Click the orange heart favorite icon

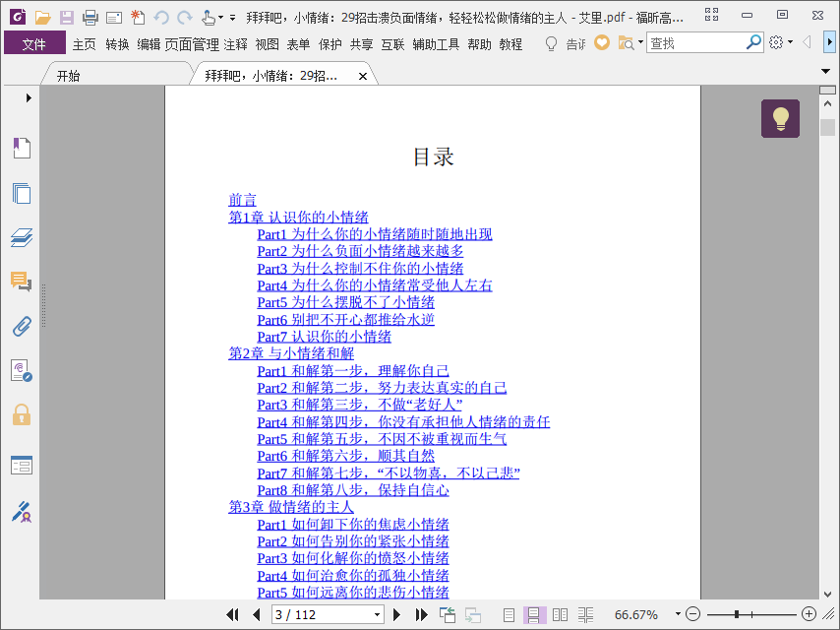602,42
